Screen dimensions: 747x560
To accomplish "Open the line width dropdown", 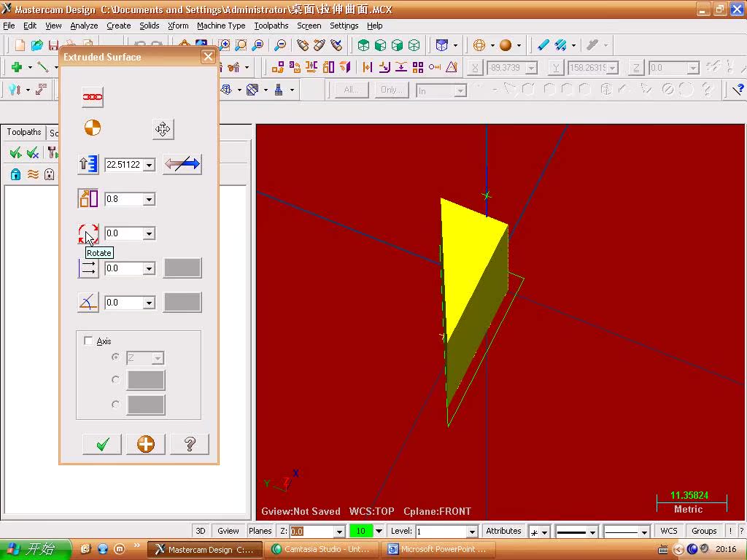I will 643,532.
